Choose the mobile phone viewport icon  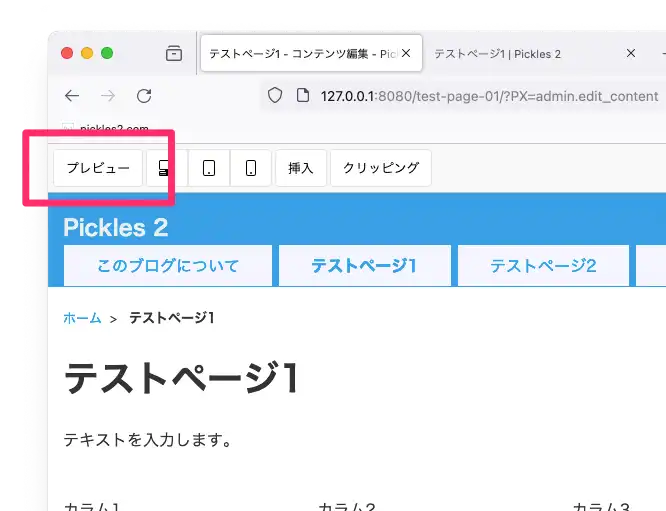[x=250, y=168]
